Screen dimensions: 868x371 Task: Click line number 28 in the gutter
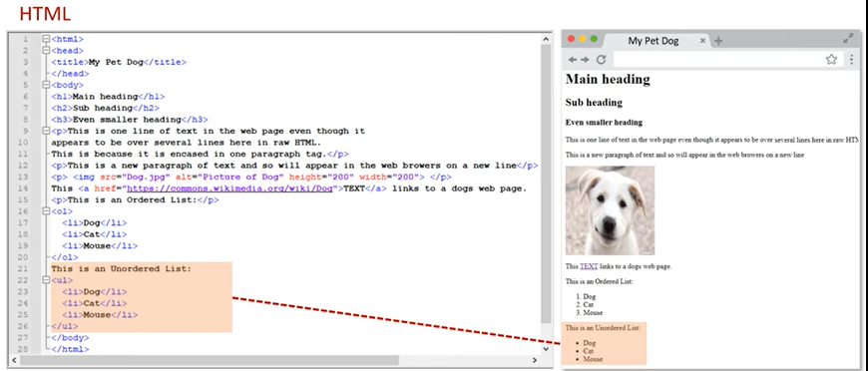click(24, 349)
